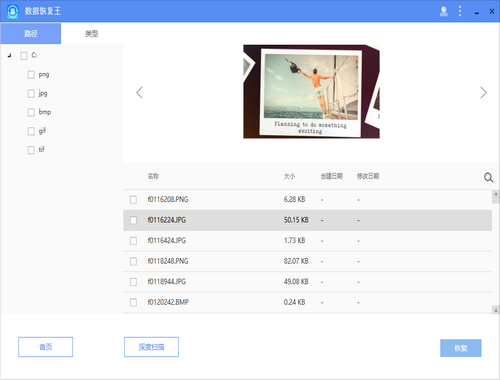Open the bmp folder in tree
Screen dimensions: 500x380
pyautogui.click(x=45, y=112)
